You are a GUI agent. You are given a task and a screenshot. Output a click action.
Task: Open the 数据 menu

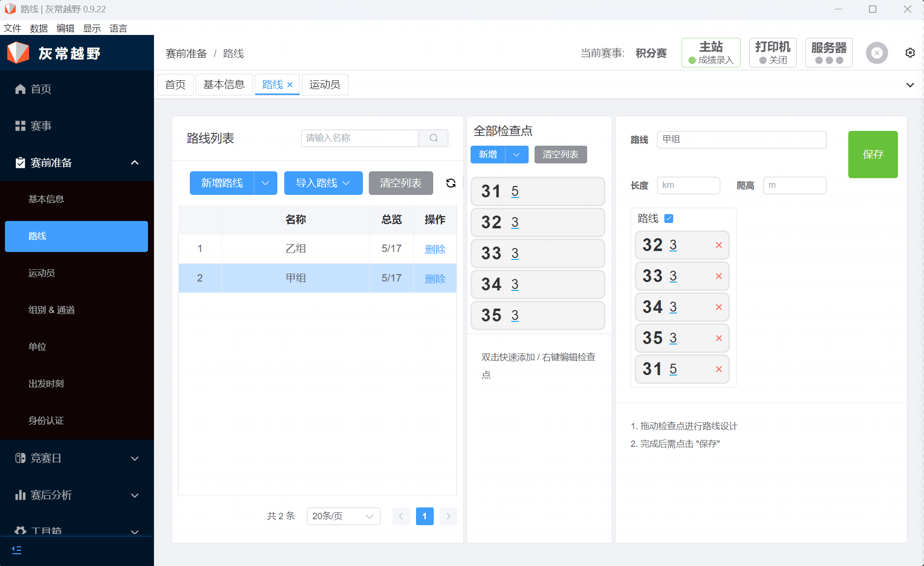[38, 28]
